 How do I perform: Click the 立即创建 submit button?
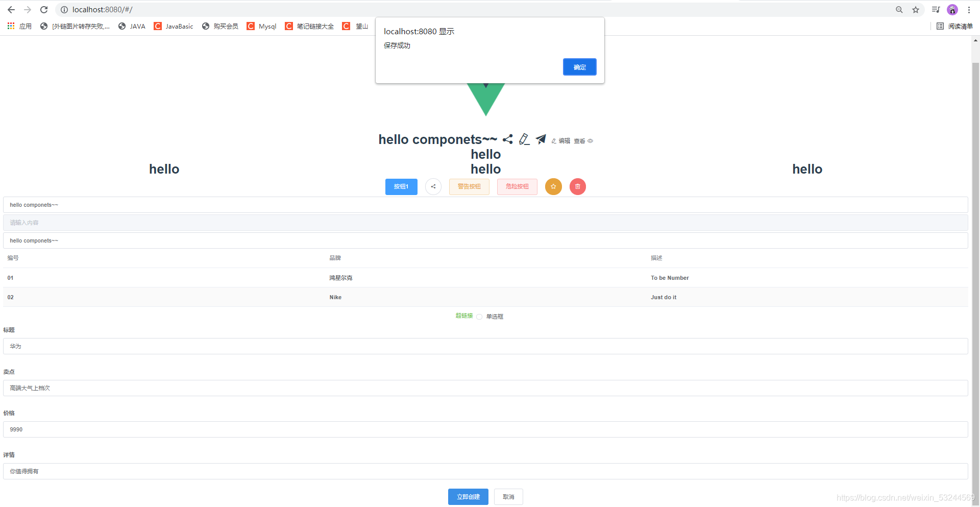(x=468, y=497)
